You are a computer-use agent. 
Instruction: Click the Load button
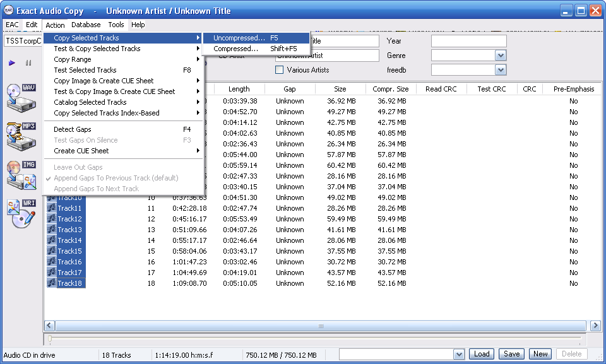482,354
